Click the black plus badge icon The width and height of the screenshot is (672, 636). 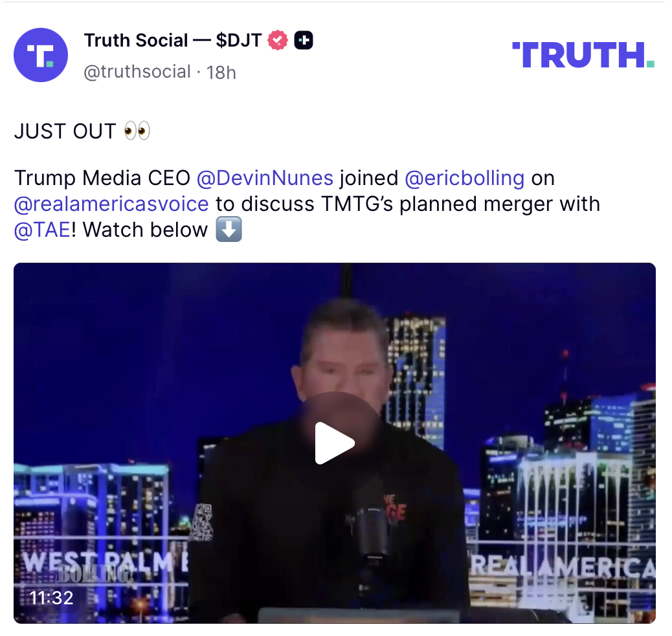[304, 40]
